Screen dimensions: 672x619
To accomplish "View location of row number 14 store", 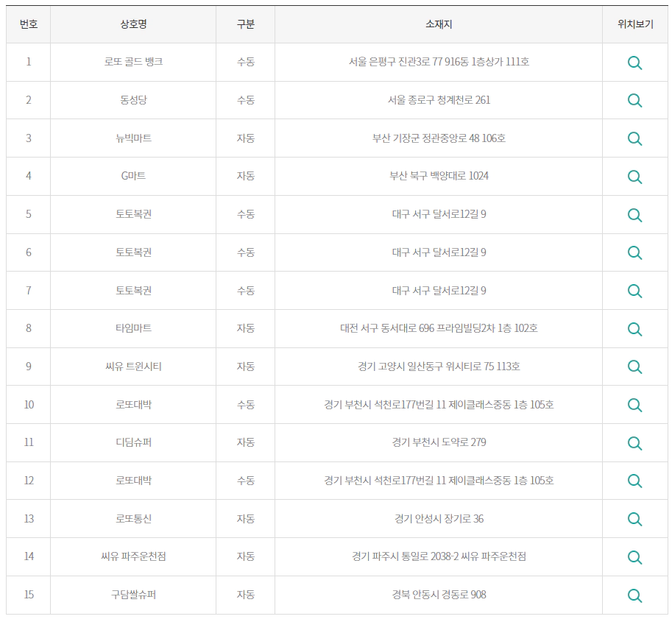I will point(634,557).
